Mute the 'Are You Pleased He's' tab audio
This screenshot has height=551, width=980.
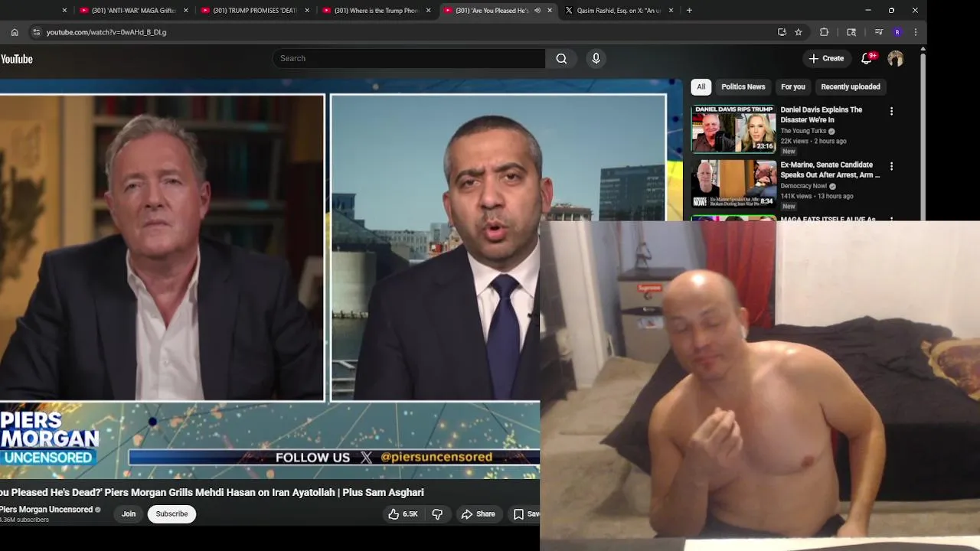[537, 11]
